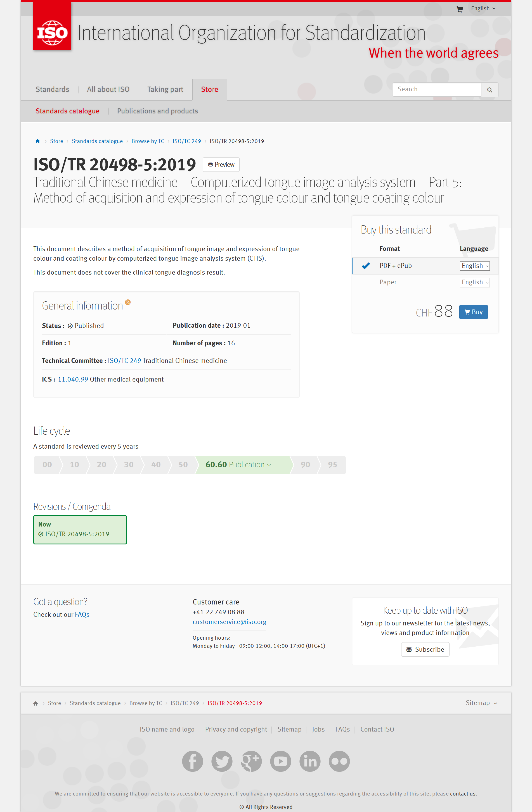Open ISO's YouTube channel icon
The image size is (532, 812).
[x=280, y=761]
